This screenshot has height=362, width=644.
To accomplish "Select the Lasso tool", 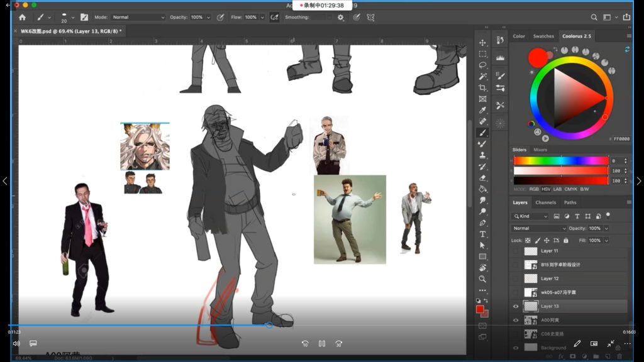I will (482, 65).
